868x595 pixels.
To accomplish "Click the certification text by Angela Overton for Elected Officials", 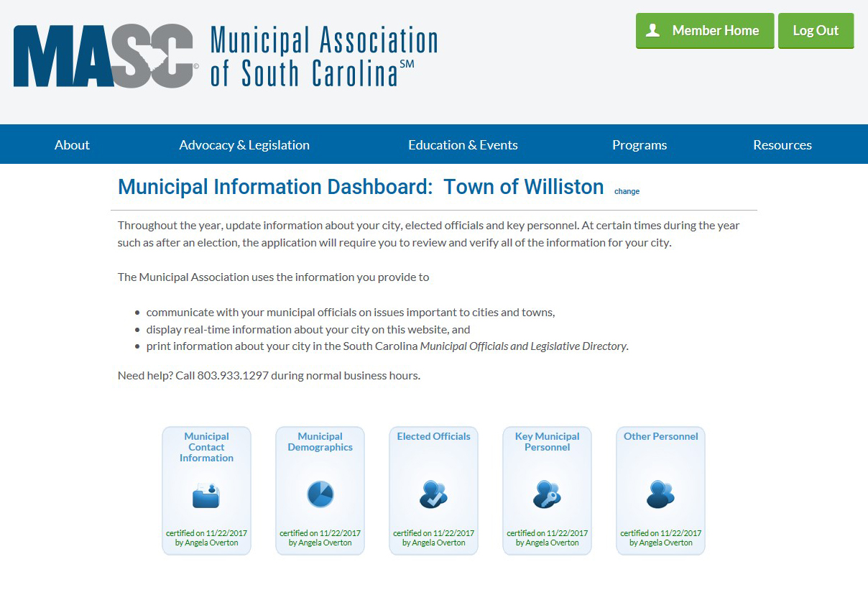I will [x=433, y=538].
